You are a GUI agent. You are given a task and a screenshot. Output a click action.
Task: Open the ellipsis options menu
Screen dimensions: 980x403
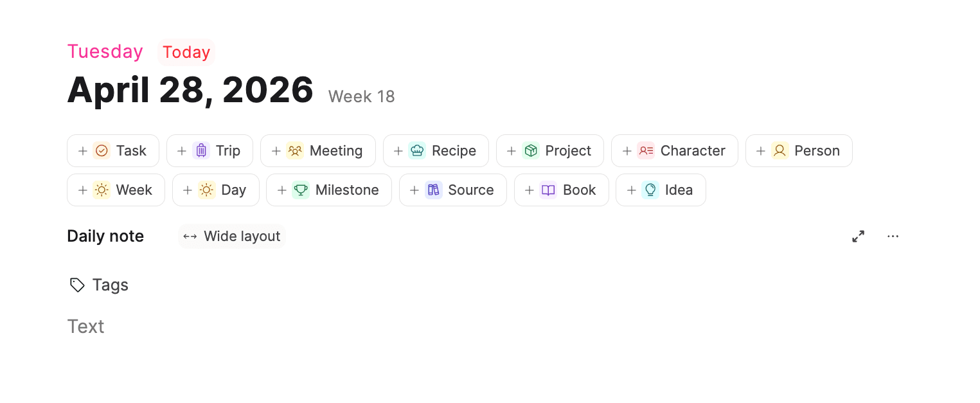tap(893, 236)
